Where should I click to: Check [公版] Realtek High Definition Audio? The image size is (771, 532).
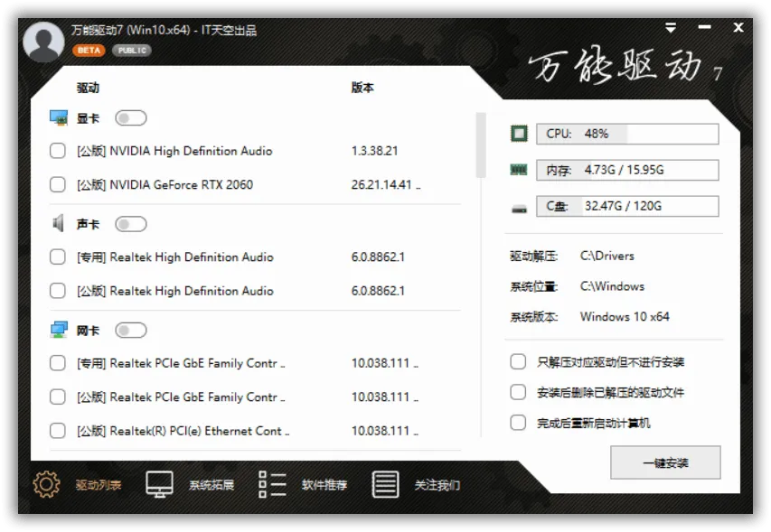(x=58, y=291)
